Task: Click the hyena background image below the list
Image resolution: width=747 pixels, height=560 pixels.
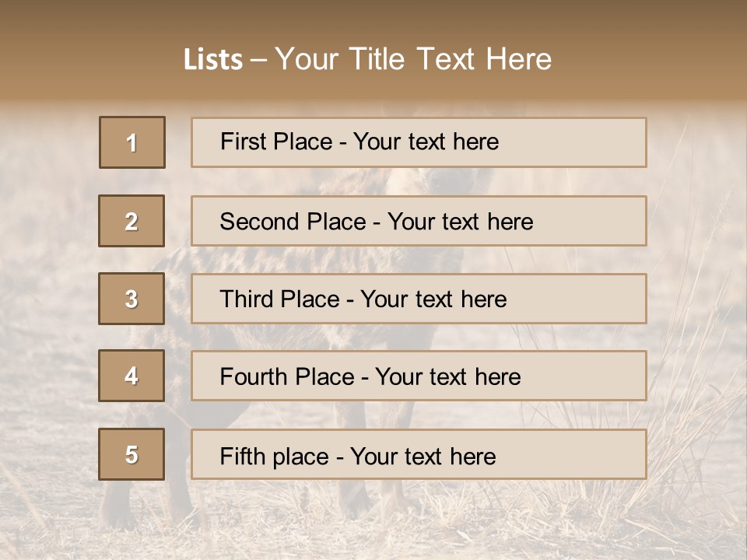Action: (373, 519)
